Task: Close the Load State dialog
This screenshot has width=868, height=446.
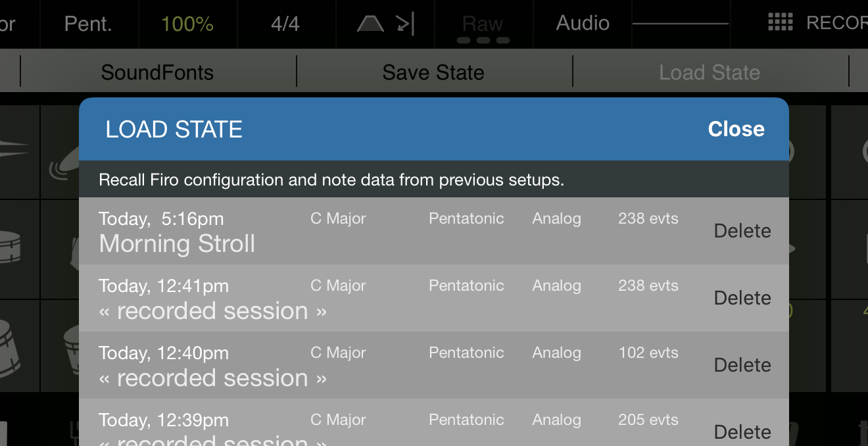Action: click(736, 129)
